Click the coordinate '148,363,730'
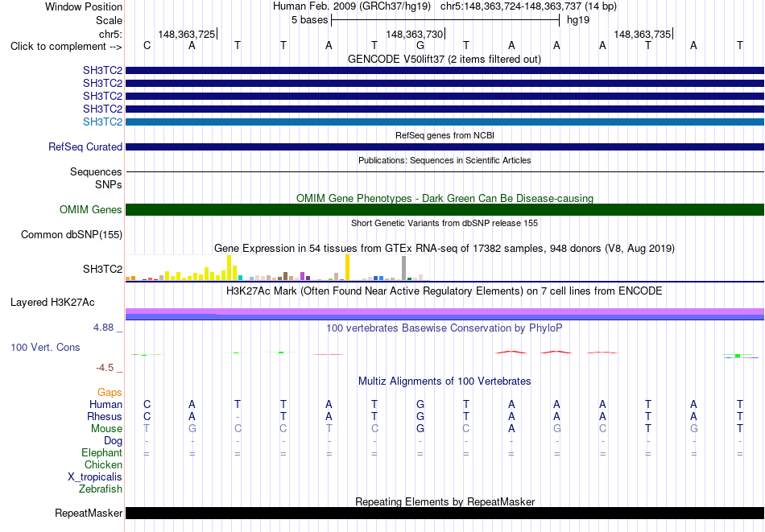765x532 pixels. click(x=414, y=34)
